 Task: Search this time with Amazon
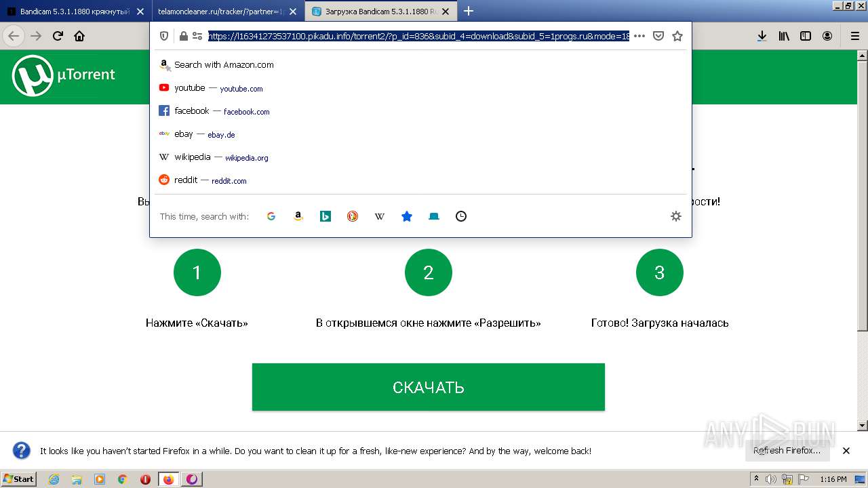click(298, 216)
